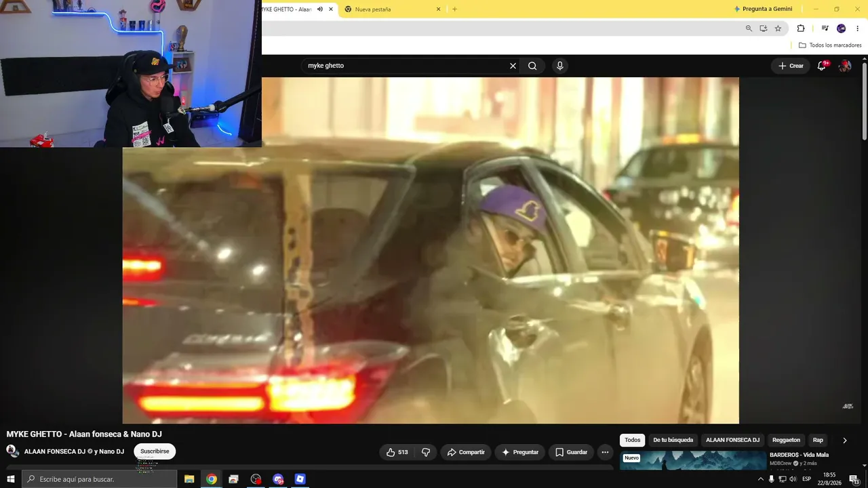Select the Todos filter chip
Image resolution: width=868 pixels, height=488 pixels.
point(632,440)
